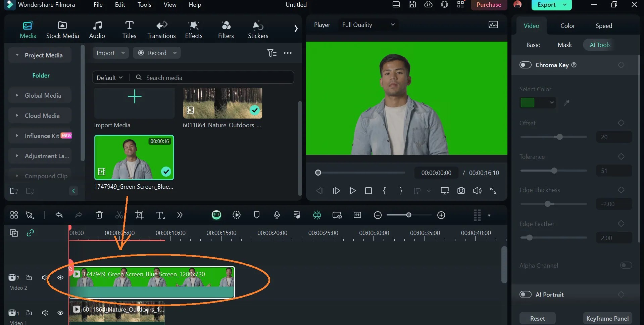Open the Transitions panel
644x325 pixels.
pos(161,30)
